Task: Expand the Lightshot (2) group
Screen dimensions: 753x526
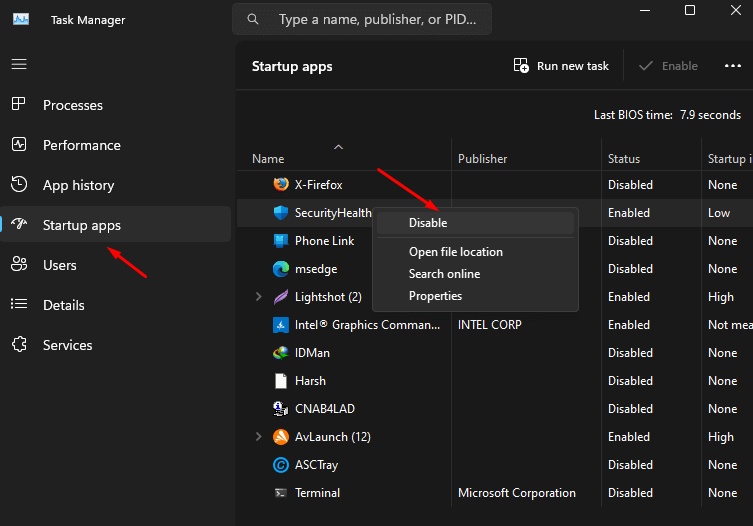Action: point(259,297)
